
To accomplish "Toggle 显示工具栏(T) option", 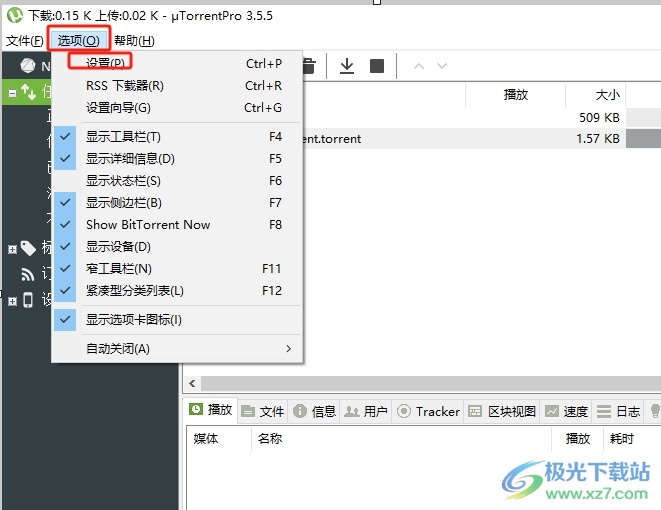I will click(176, 137).
